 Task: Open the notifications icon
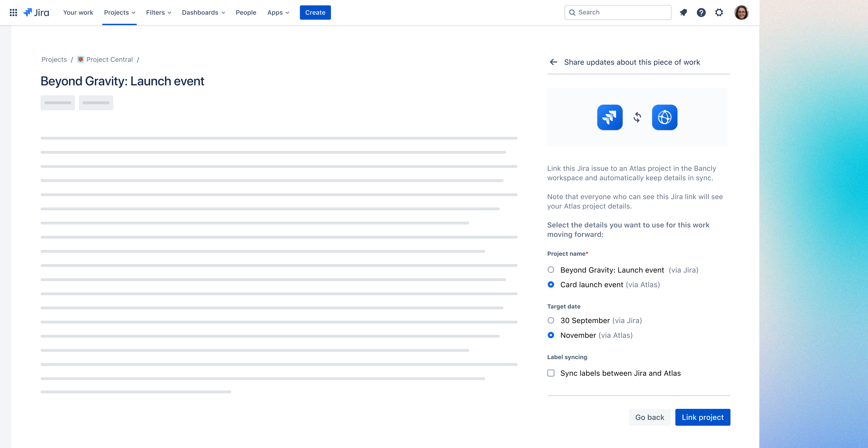click(x=683, y=12)
